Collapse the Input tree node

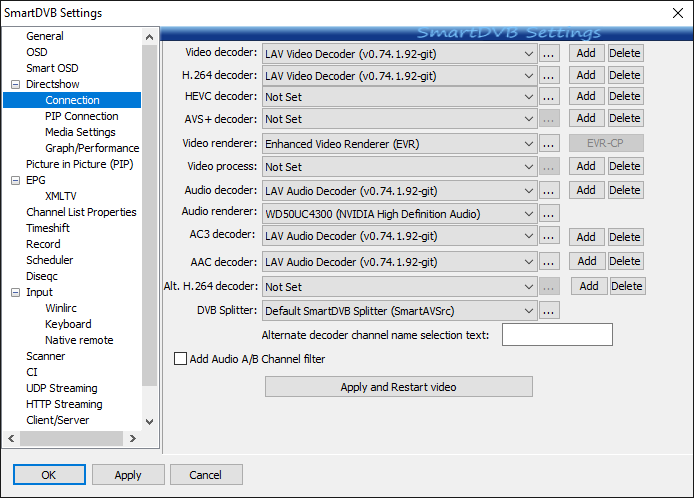(15, 292)
